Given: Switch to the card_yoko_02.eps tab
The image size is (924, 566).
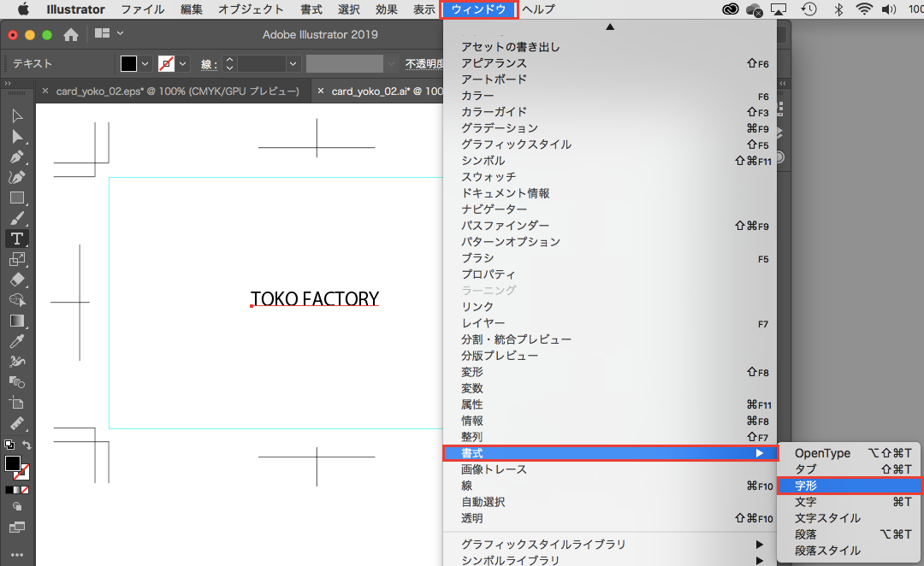Looking at the screenshot, I should [x=177, y=91].
